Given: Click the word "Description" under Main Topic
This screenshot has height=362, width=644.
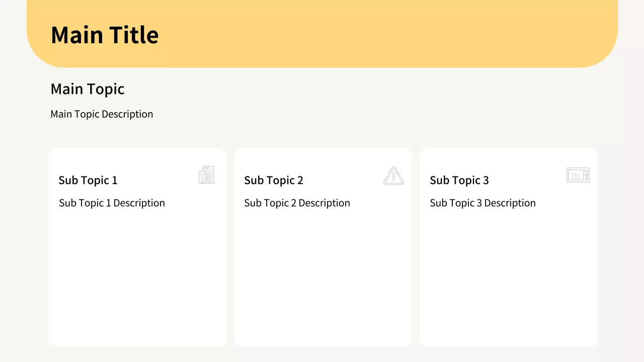Looking at the screenshot, I should [127, 114].
